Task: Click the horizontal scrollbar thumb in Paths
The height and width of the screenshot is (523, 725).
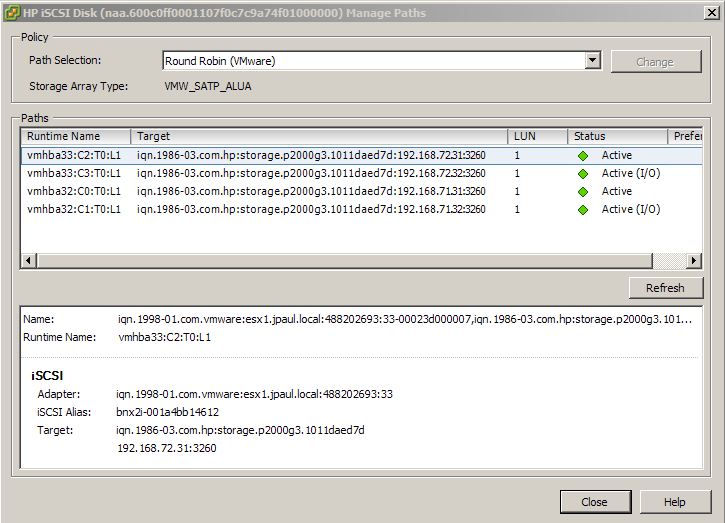Action: (x=345, y=260)
